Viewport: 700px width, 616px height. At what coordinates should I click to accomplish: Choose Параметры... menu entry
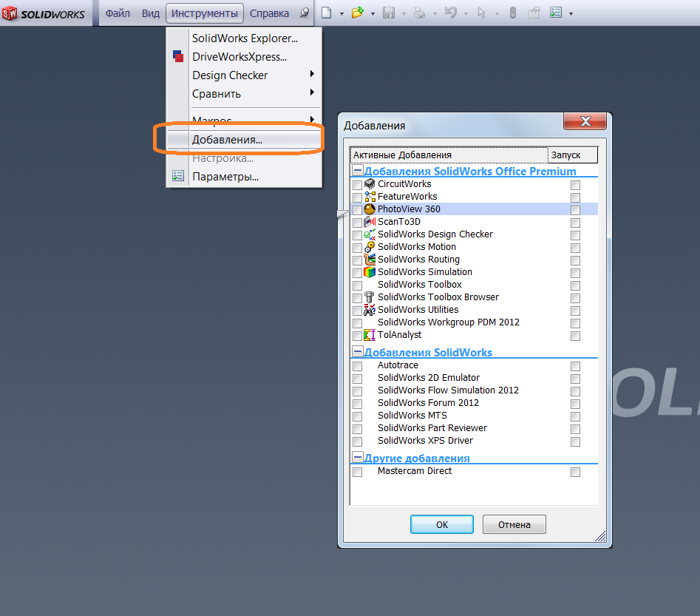tap(244, 177)
